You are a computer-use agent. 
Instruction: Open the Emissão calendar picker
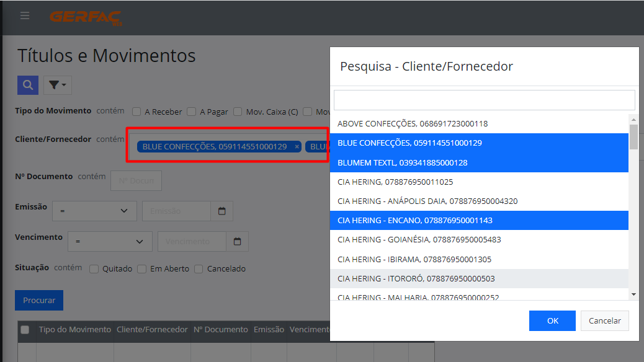point(221,211)
